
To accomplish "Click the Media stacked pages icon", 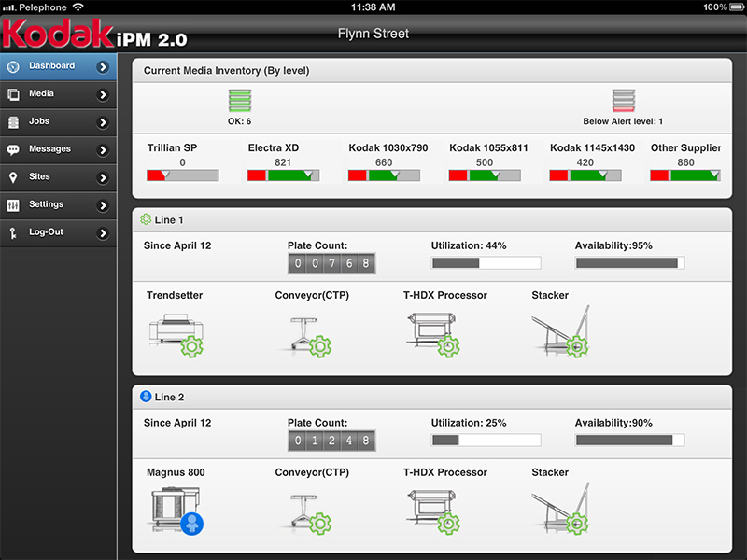I will click(13, 94).
